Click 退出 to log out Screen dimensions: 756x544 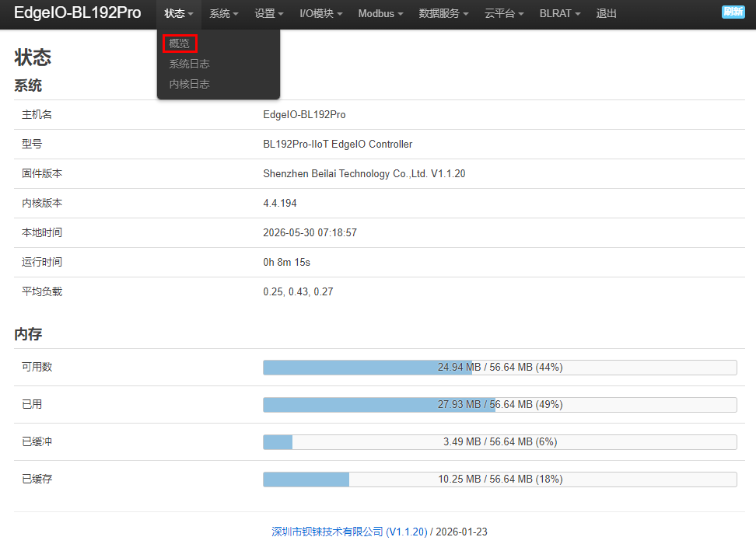[x=606, y=13]
